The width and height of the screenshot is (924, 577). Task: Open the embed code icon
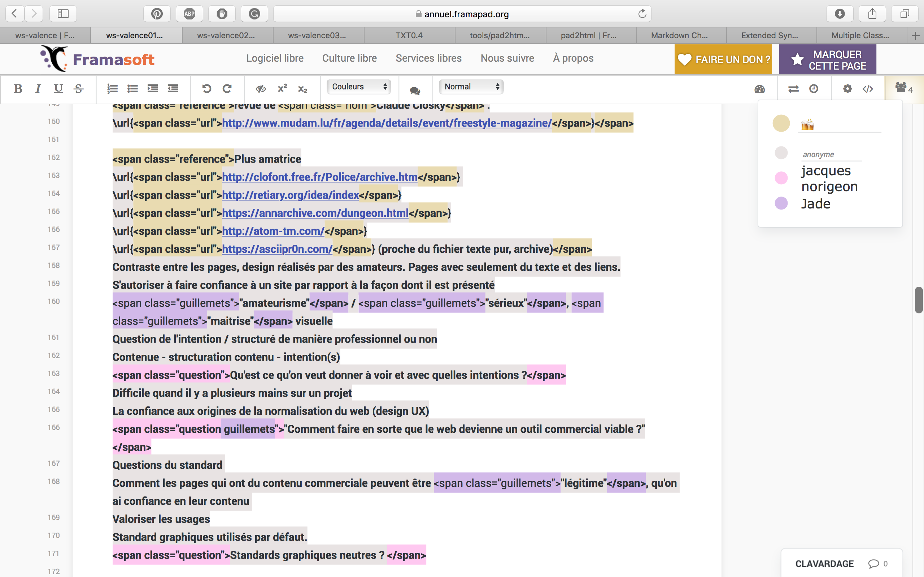867,89
